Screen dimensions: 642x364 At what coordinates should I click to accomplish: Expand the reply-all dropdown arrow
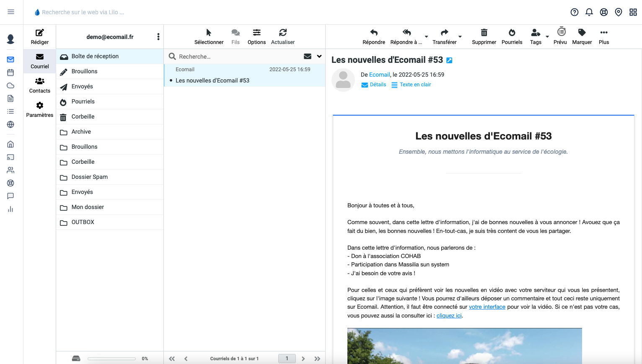427,37
